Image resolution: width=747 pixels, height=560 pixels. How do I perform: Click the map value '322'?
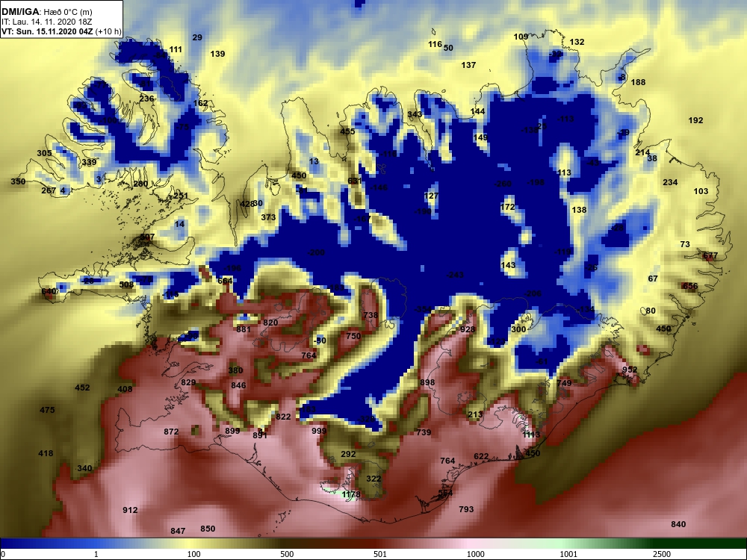coord(373,479)
